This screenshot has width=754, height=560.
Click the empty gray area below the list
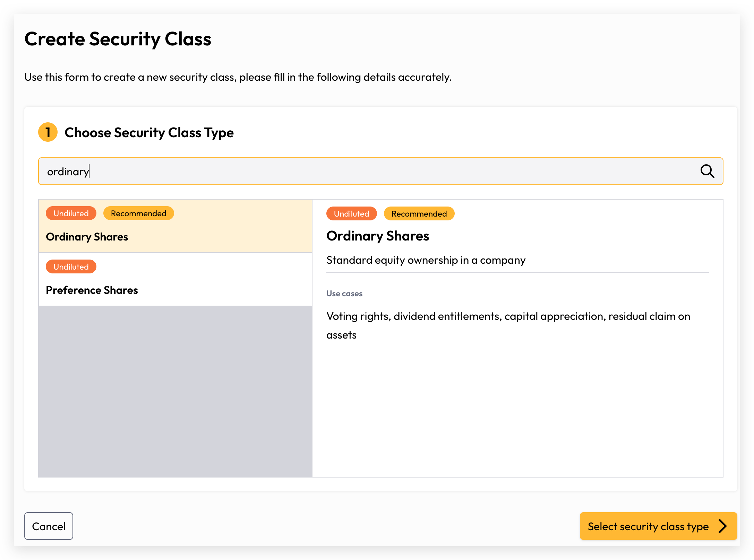(x=175, y=391)
